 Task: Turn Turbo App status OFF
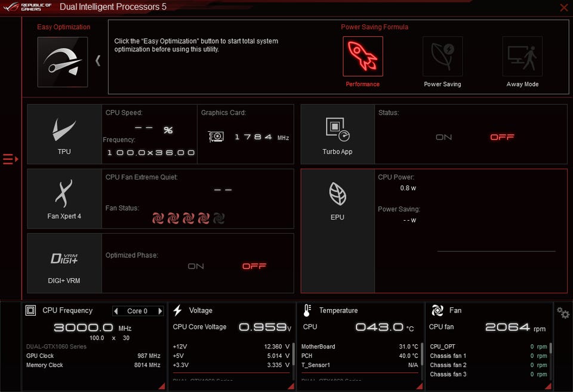click(x=502, y=137)
